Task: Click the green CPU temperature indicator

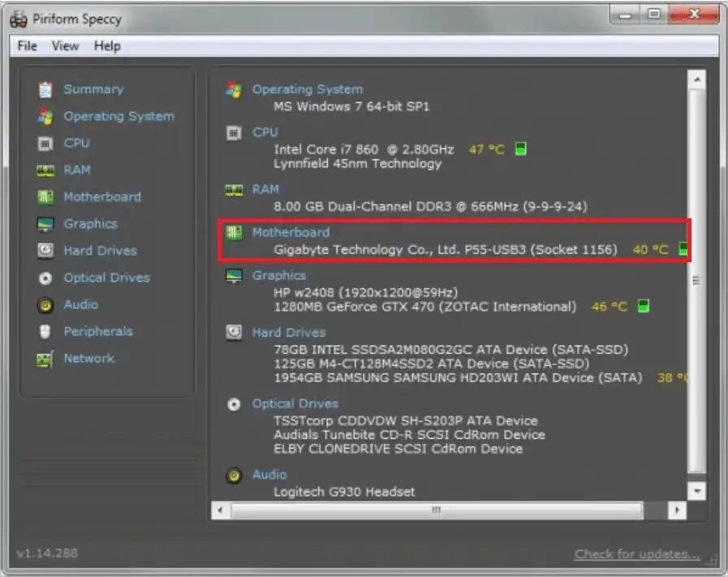Action: pos(521,149)
